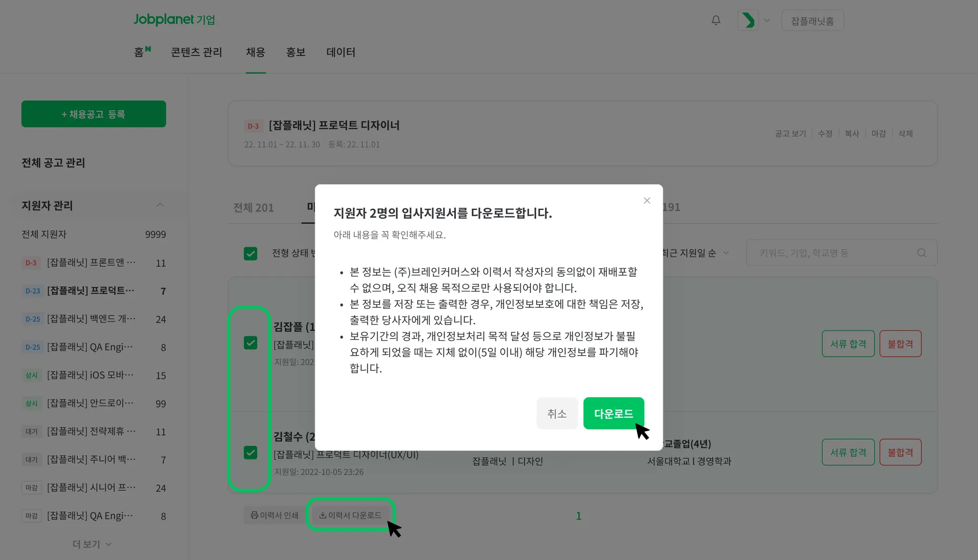Open the 콘텐츠 관리 menu
The width and height of the screenshot is (978, 560).
[x=196, y=52]
